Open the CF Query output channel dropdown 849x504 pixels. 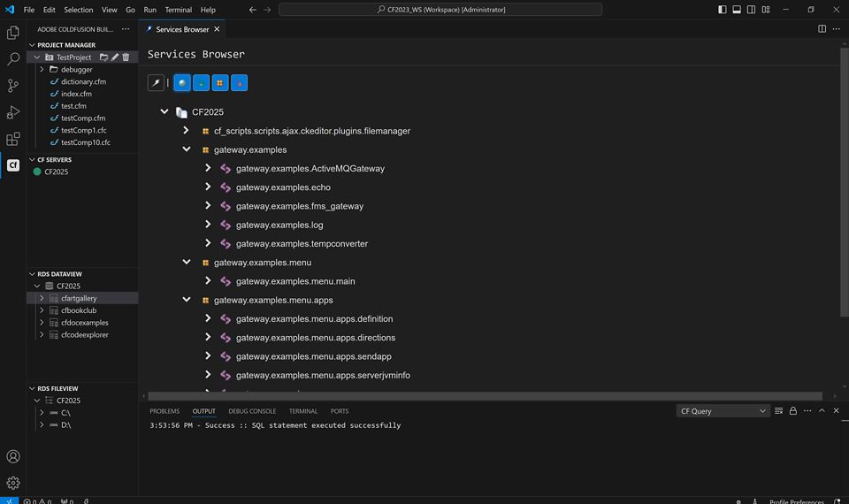point(723,411)
